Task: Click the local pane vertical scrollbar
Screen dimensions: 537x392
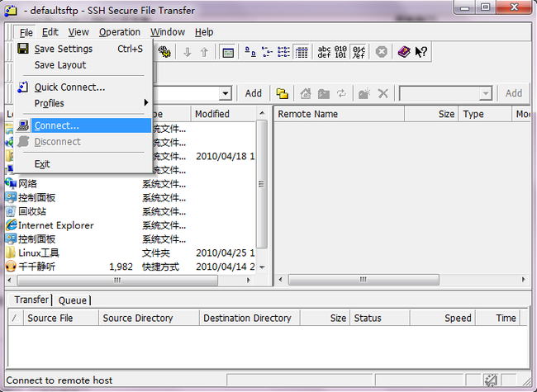Action: tap(262, 184)
